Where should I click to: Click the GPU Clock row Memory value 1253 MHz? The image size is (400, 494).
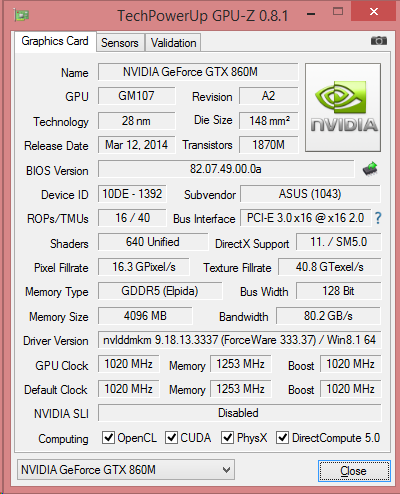(240, 364)
